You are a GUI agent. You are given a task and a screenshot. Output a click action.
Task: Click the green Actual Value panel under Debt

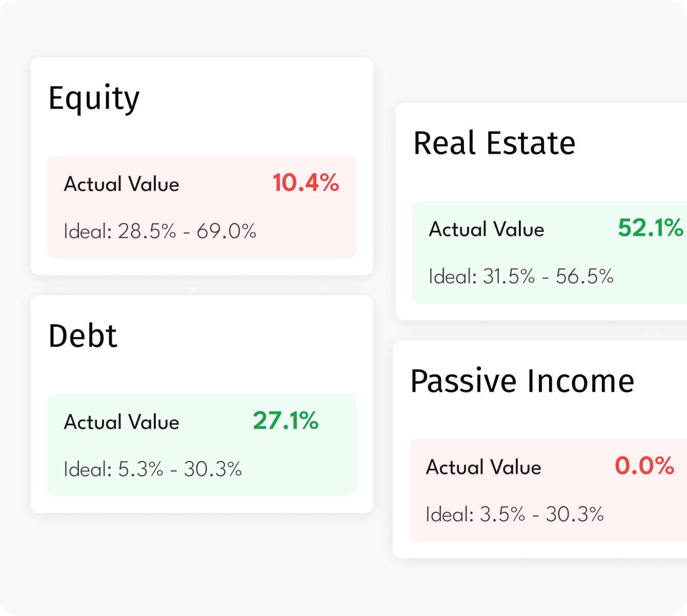pos(202,444)
